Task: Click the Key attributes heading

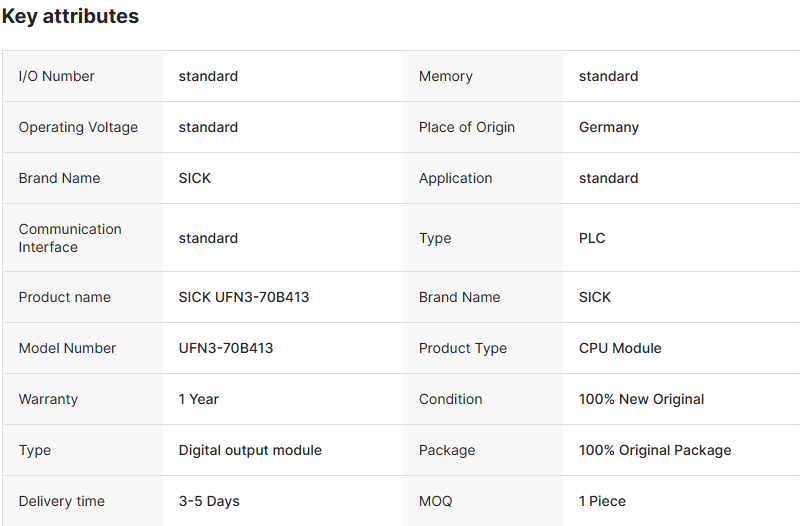Action: tap(71, 17)
